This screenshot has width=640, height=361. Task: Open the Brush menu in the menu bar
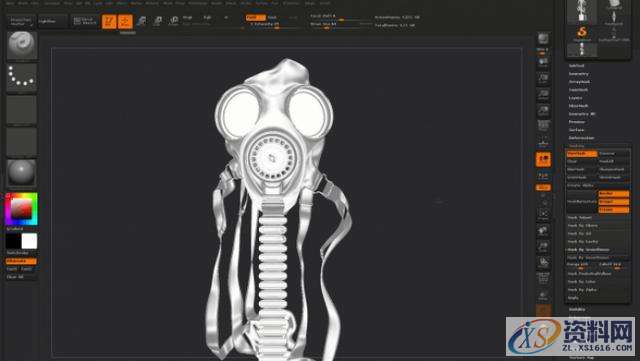click(23, 3)
